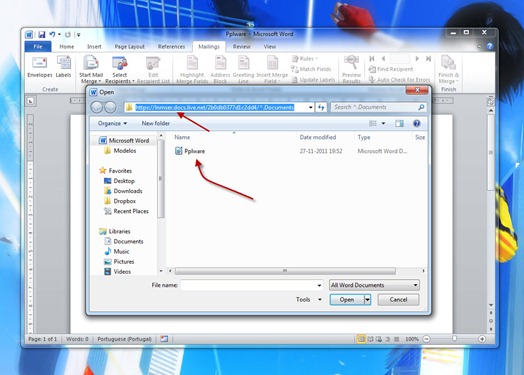524x375 pixels.
Task: Open the Organize menu
Action: coord(112,123)
